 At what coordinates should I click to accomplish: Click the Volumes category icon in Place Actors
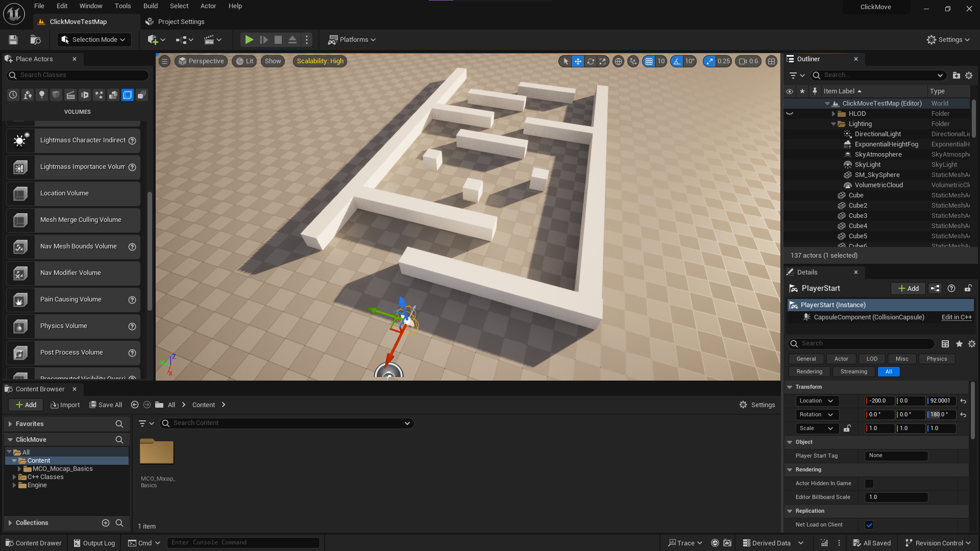(x=128, y=95)
